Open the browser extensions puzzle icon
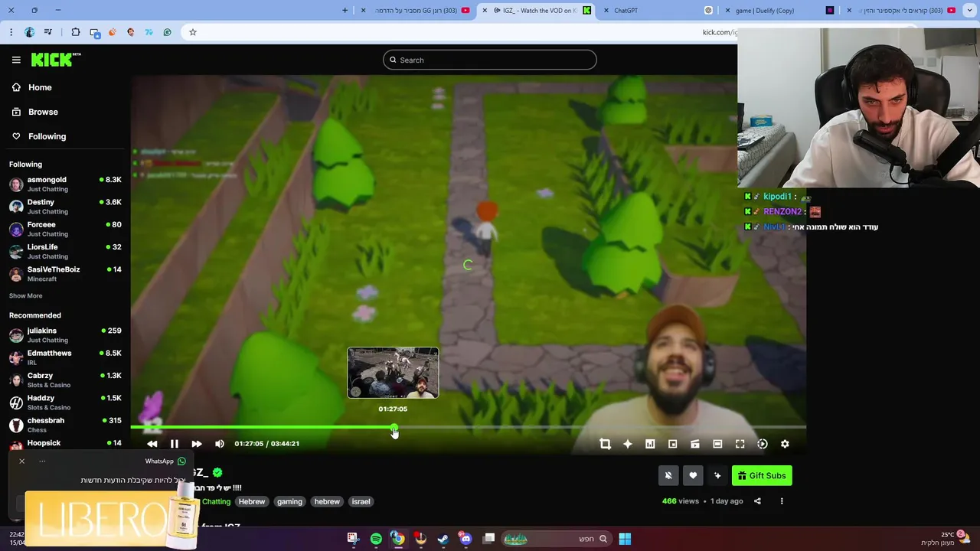This screenshot has height=551, width=980. tap(76, 32)
